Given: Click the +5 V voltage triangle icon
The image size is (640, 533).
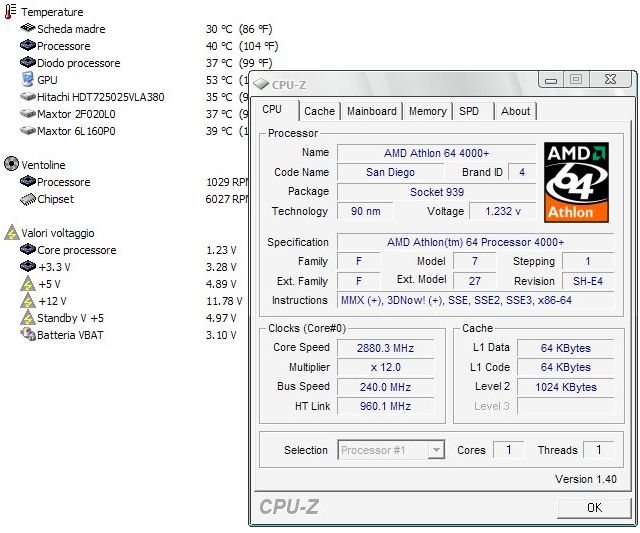Looking at the screenshot, I should click(x=28, y=284).
